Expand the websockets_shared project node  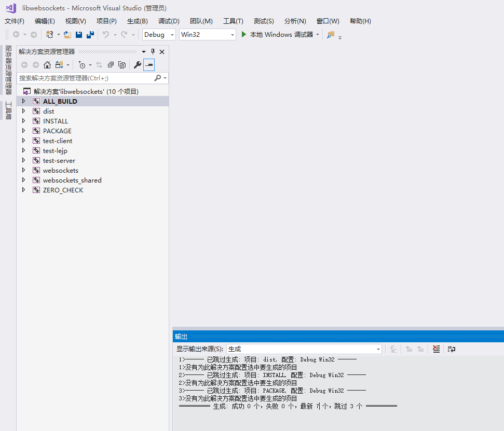[x=23, y=180]
